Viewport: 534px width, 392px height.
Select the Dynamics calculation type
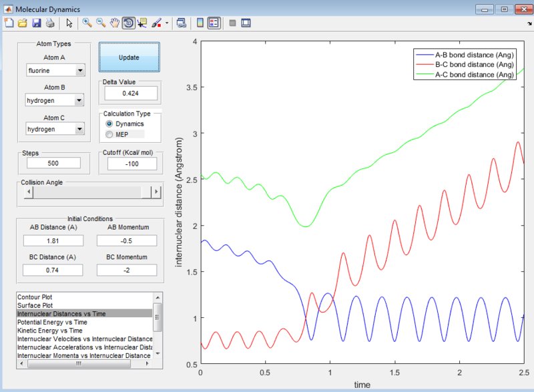(110, 124)
